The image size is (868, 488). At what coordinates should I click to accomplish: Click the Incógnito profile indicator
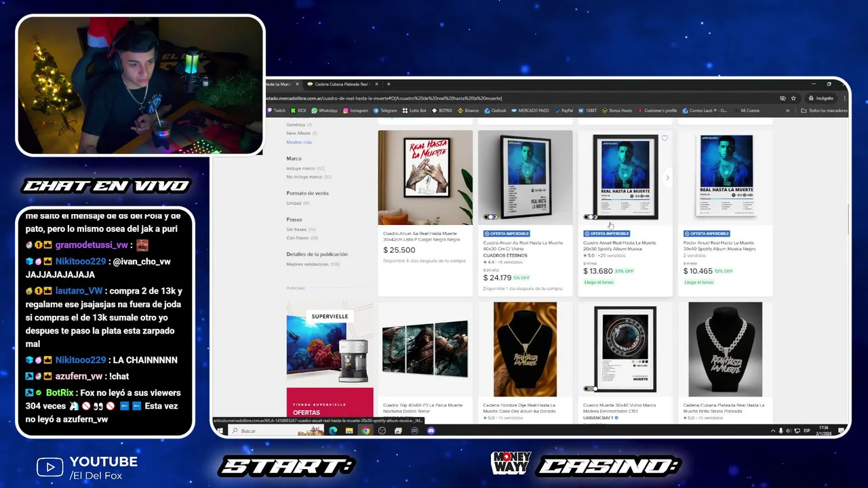pyautogui.click(x=821, y=98)
